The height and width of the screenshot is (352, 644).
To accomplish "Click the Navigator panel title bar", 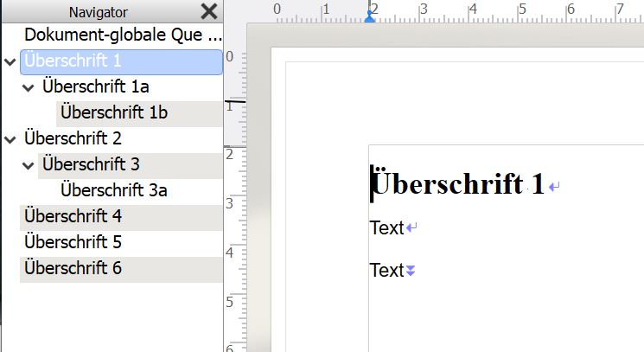I will tap(99, 11).
